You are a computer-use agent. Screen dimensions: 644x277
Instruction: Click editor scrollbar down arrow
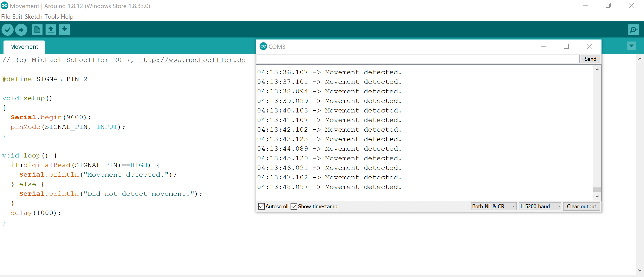[x=640, y=271]
